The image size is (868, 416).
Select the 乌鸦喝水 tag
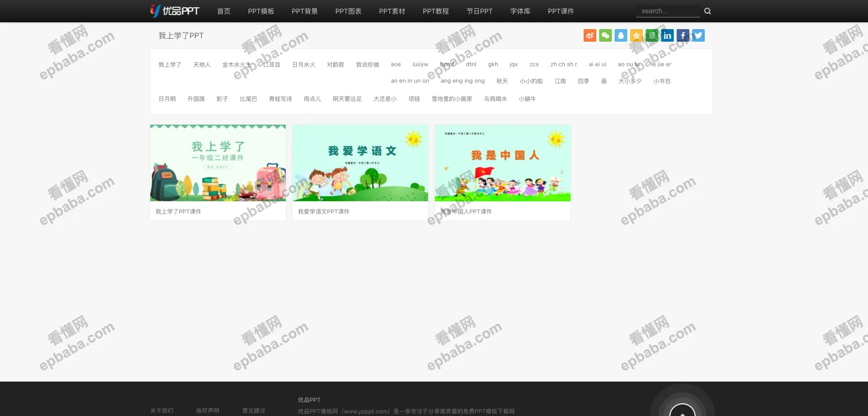point(496,99)
